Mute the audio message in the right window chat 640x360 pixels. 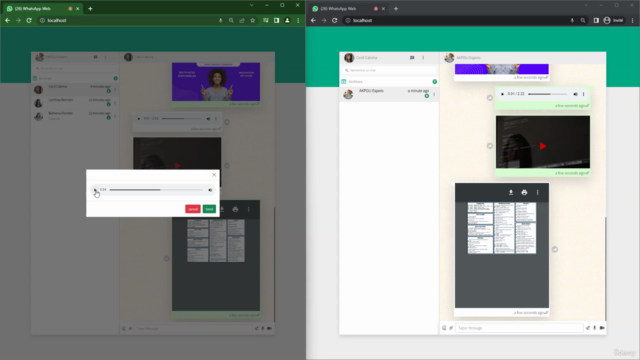tap(576, 94)
